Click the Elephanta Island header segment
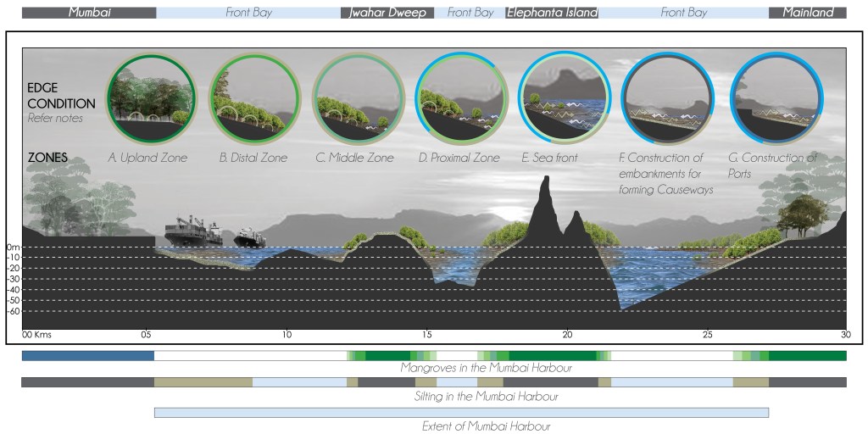The image size is (868, 434). pyautogui.click(x=552, y=13)
